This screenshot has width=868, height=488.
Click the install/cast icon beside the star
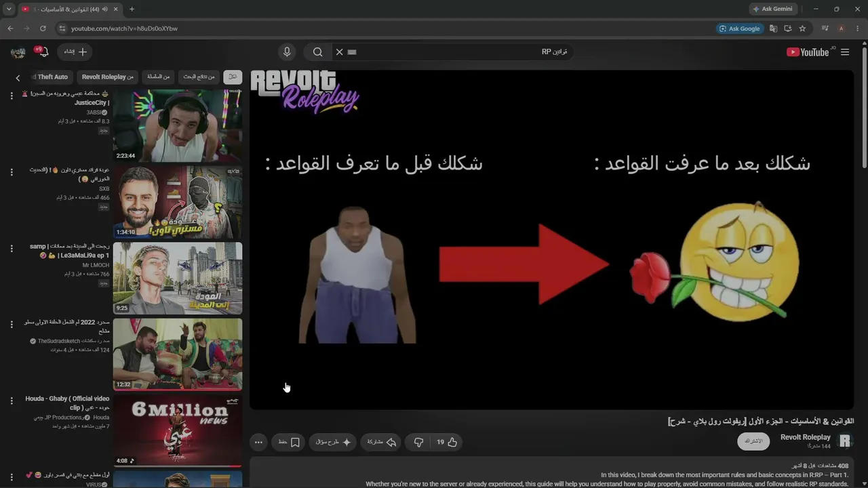click(787, 28)
